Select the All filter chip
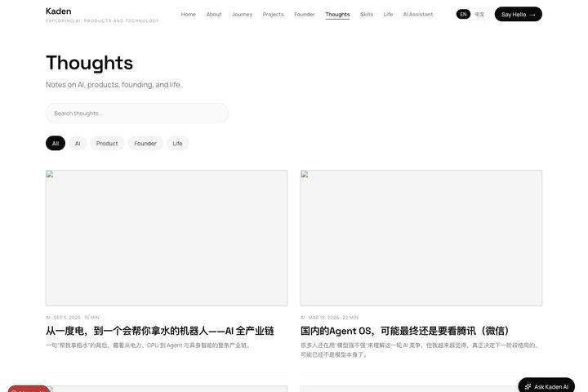This screenshot has width=588, height=392. [56, 143]
